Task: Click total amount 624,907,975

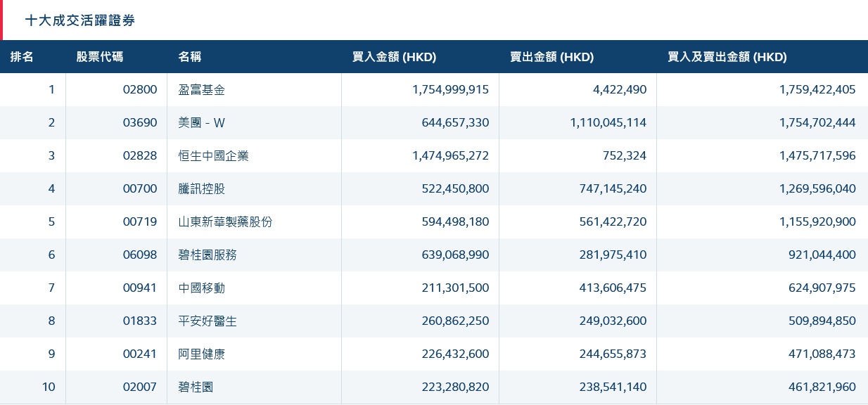Action: pos(822,288)
